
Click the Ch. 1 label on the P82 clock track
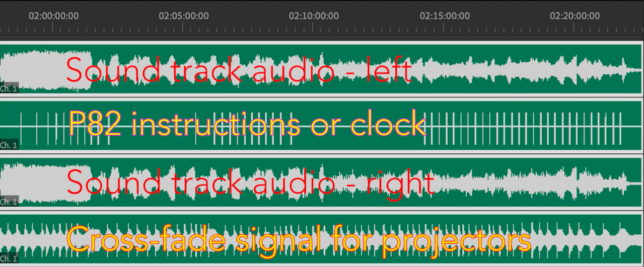(x=9, y=145)
